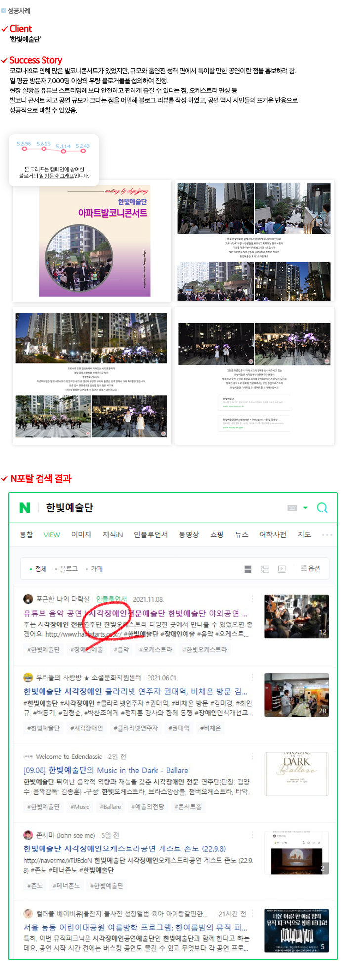Open the thumbnail labeled 28
Viewport: 346px width, 980px height.
[x=297, y=695]
